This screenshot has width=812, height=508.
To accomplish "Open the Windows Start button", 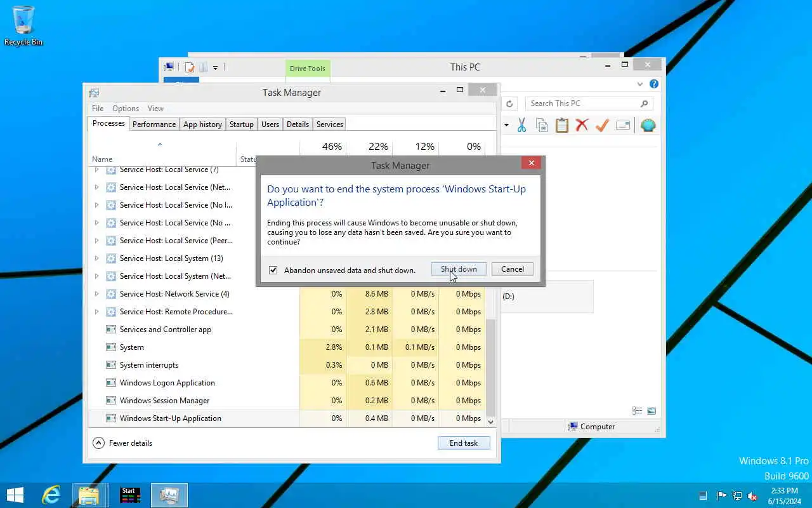I will [x=15, y=495].
